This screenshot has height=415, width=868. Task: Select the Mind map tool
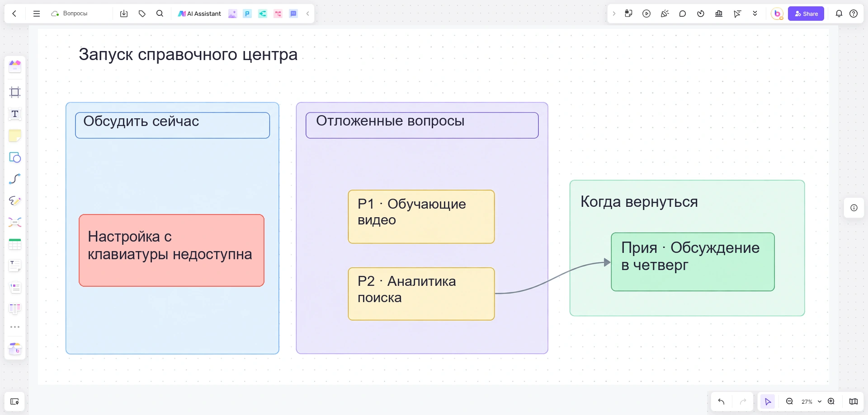[x=15, y=222]
